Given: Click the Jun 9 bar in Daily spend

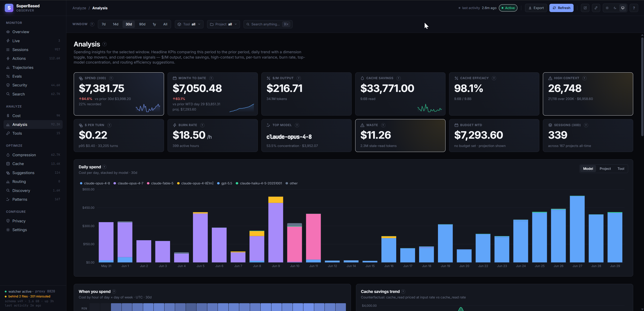Looking at the screenshot, I should (x=276, y=230).
